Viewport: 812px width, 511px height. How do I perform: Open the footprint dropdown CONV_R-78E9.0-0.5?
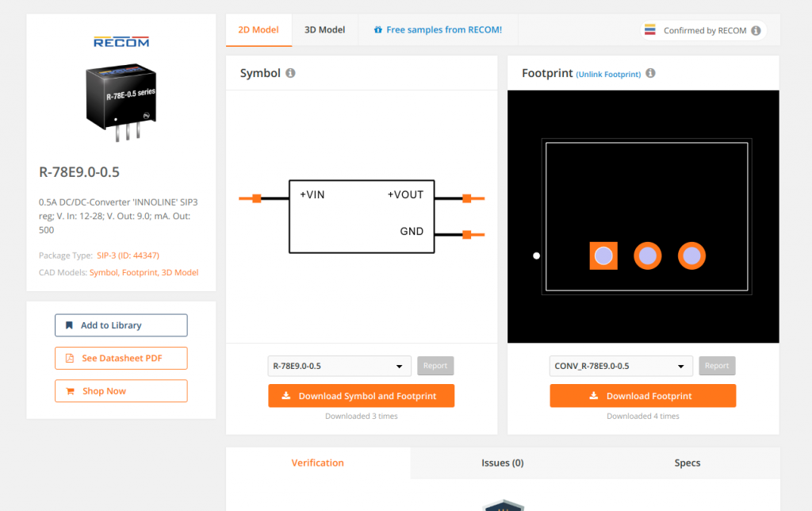click(621, 366)
